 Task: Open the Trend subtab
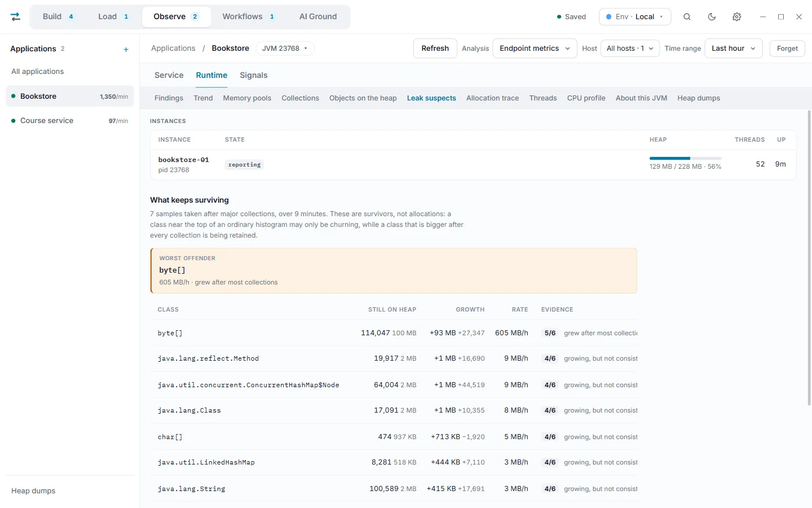[x=203, y=98]
